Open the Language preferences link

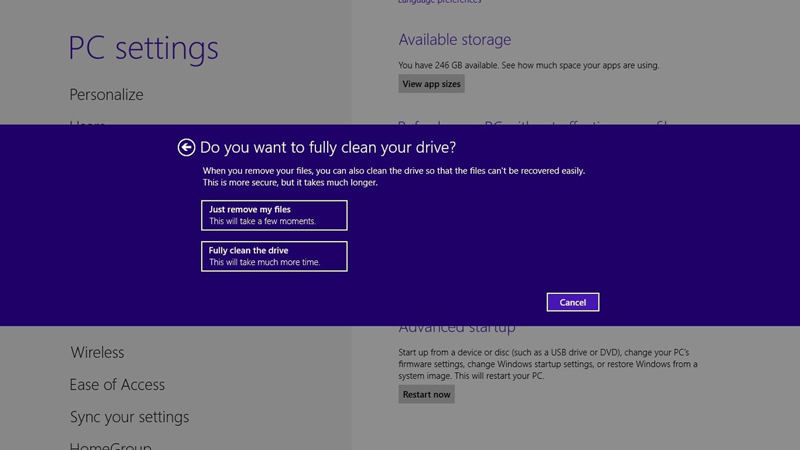pyautogui.click(x=439, y=2)
